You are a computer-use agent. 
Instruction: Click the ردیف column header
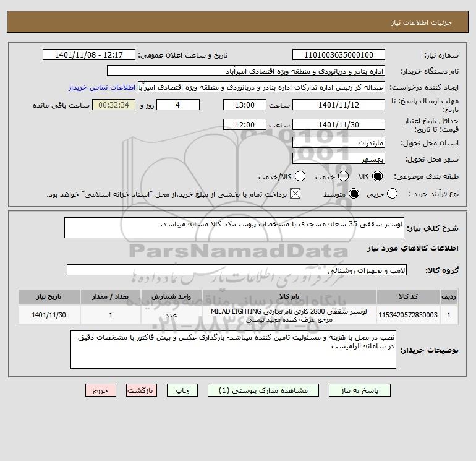point(449,296)
